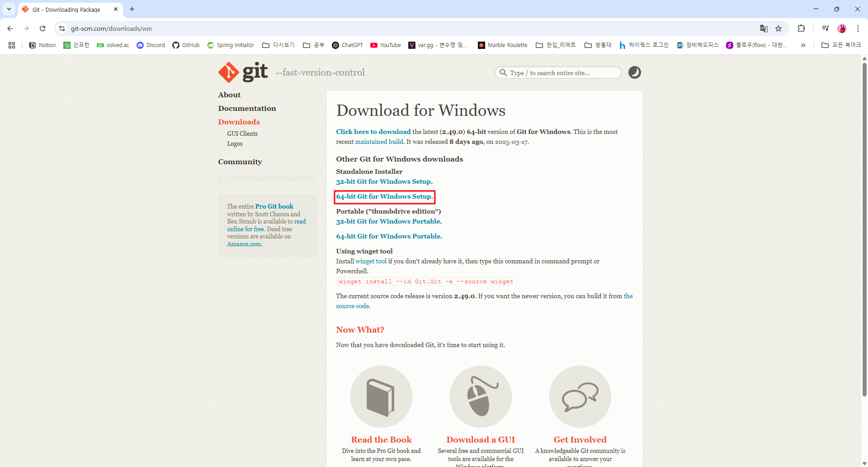Open the Pro Git book link
This screenshot has height=467, width=868.
274,206
